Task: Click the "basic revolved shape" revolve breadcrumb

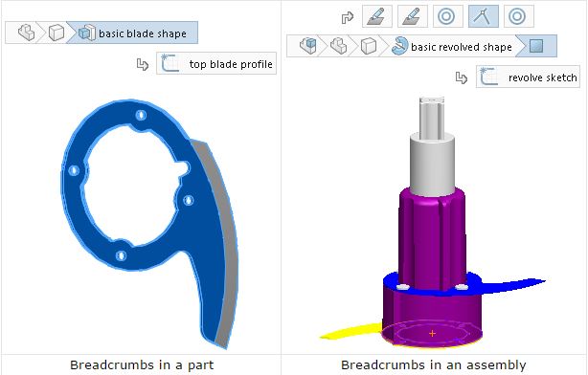Action: 452,47
